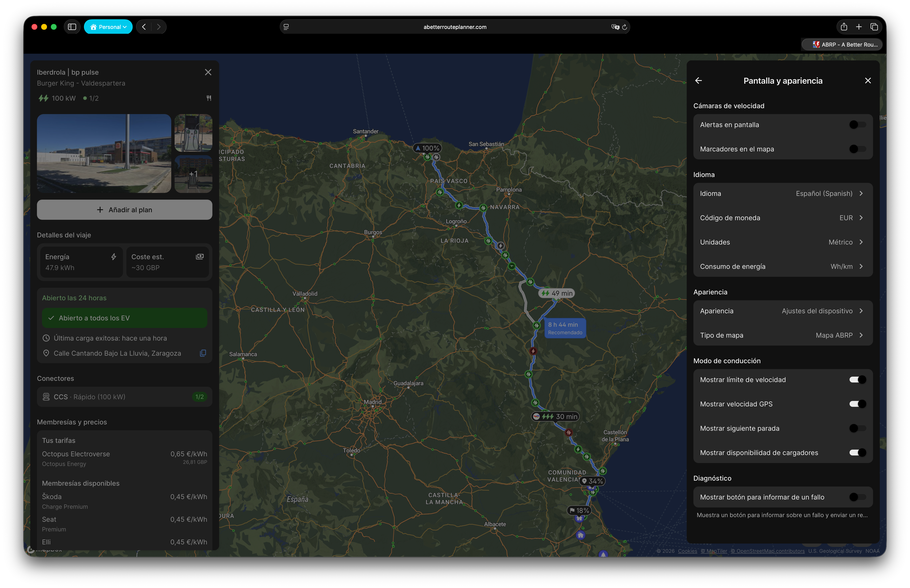This screenshot has height=588, width=910.
Task: Go forward in Safari history
Action: click(x=158, y=27)
